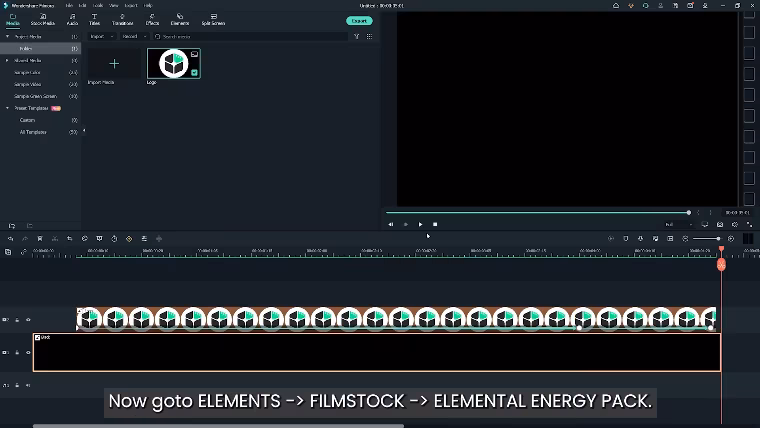
Task: Click the add track manager icon
Action: coord(8,252)
